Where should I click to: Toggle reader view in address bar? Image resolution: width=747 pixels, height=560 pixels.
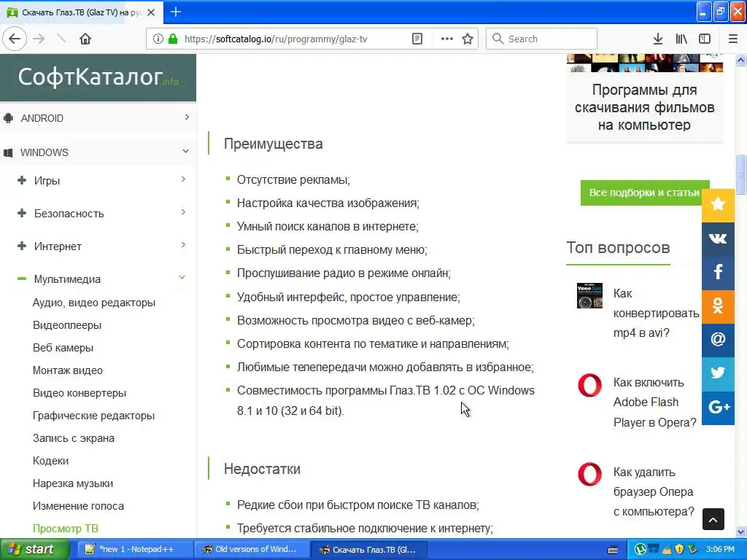click(417, 39)
